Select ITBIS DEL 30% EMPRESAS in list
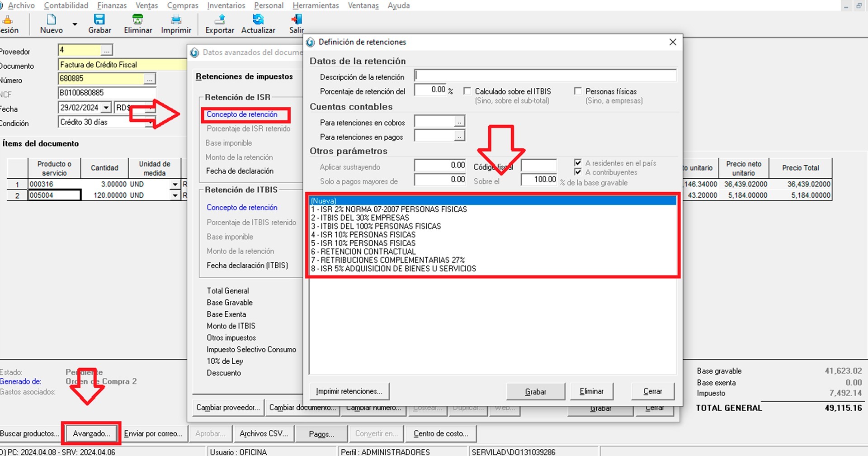This screenshot has height=456, width=868. click(x=360, y=218)
